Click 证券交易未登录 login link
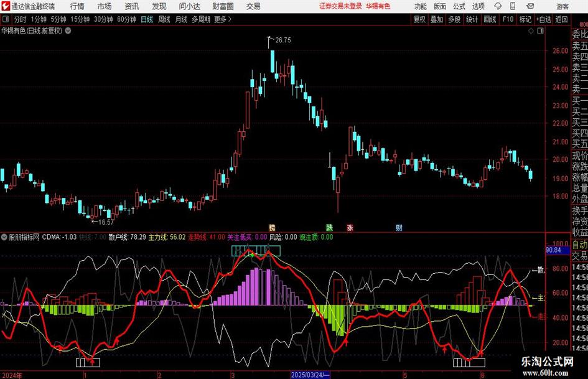 pos(340,6)
